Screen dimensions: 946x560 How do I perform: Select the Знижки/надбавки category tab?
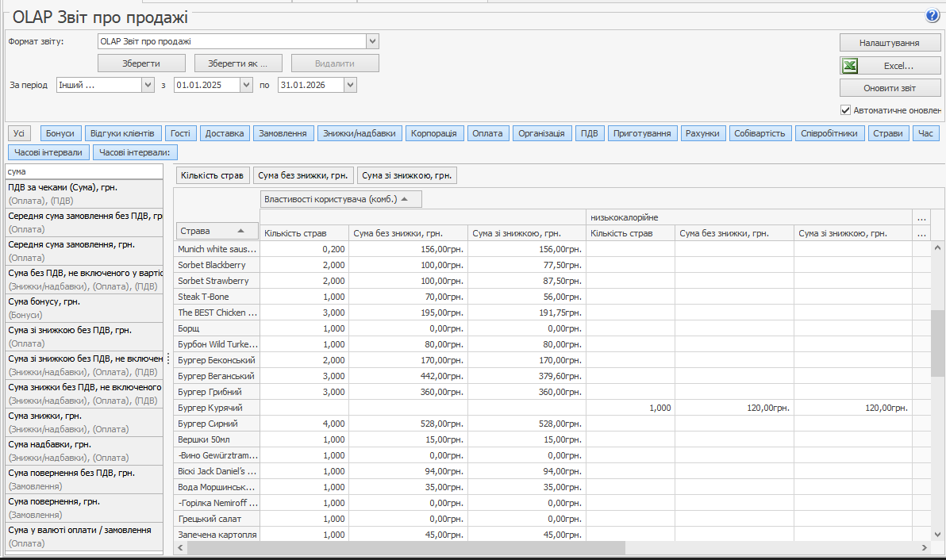[360, 133]
